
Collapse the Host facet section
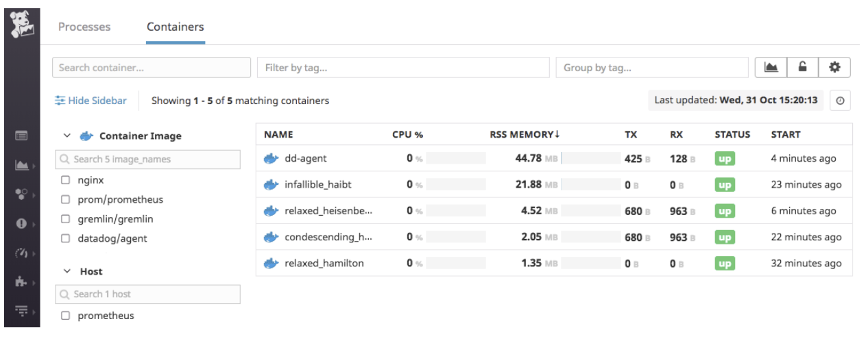[x=67, y=271]
